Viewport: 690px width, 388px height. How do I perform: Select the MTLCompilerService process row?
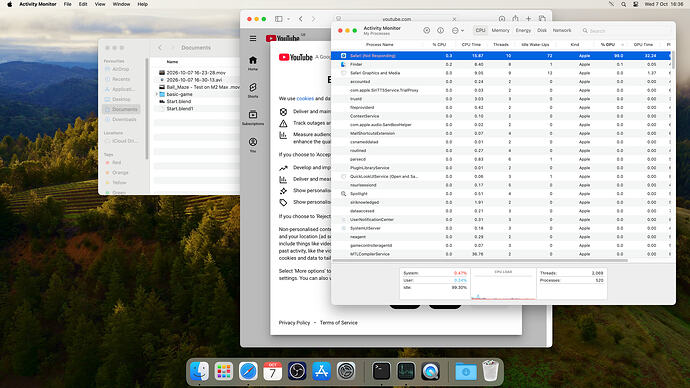click(x=501, y=254)
